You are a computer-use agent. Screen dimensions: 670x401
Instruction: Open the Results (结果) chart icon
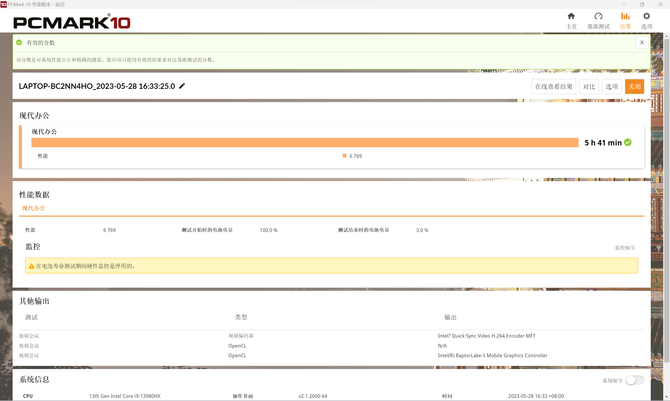[x=625, y=16]
